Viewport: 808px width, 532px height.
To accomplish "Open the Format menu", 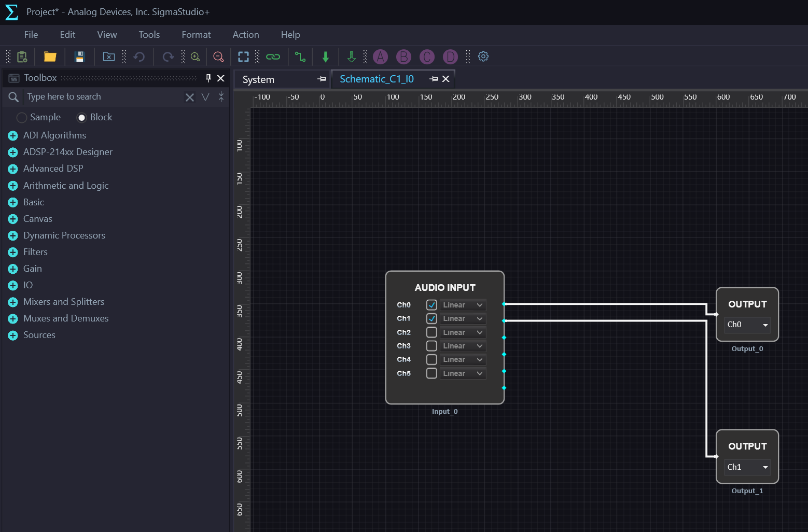I will (196, 35).
